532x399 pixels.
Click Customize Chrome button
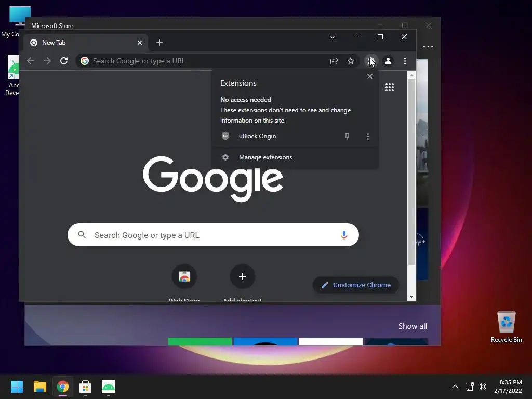[x=356, y=285]
